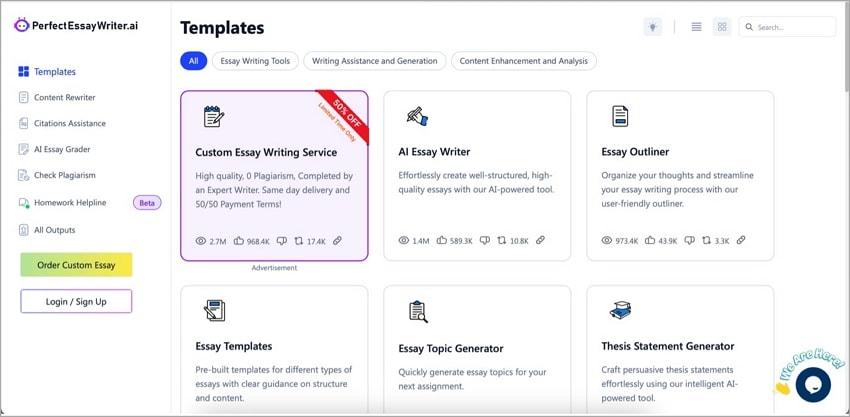Open the AI Essay Writer card title
The height and width of the screenshot is (417, 850).
(x=434, y=152)
